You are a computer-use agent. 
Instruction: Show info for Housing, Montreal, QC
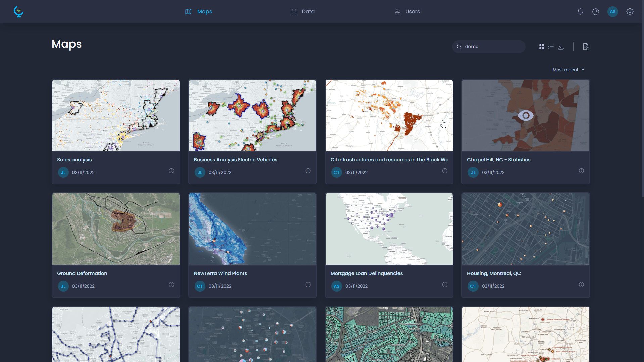pos(581,285)
